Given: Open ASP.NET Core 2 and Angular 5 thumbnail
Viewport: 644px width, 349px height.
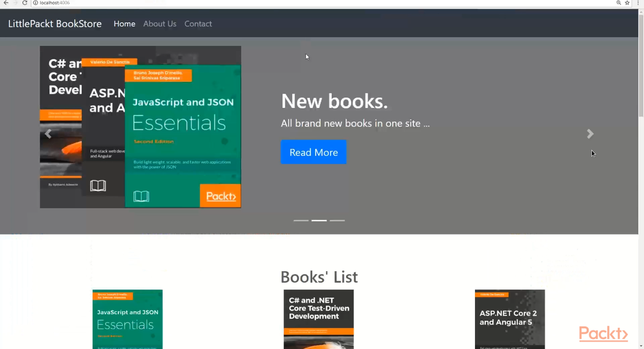Looking at the screenshot, I should click(x=510, y=319).
